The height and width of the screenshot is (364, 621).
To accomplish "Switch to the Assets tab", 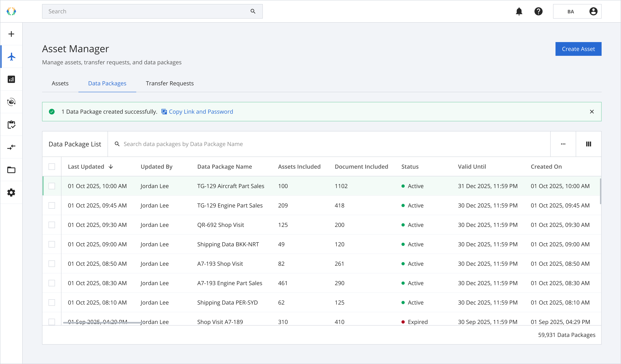I will click(x=60, y=83).
